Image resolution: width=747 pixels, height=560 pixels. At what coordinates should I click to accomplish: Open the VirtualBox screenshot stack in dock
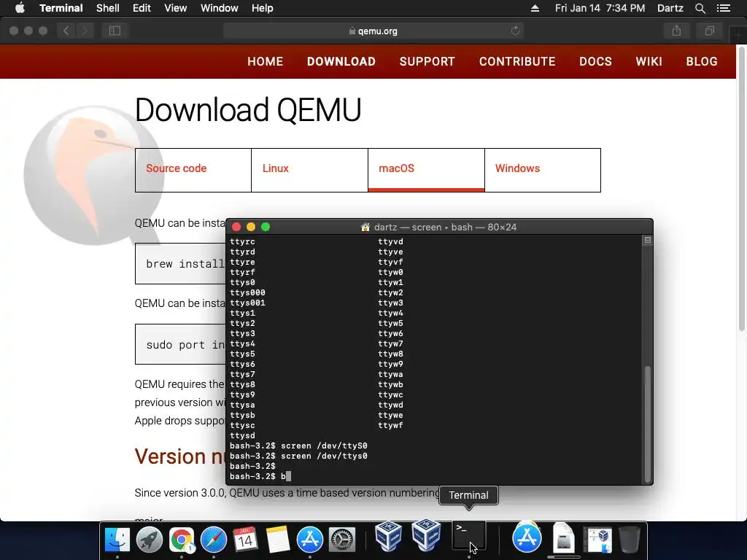[597, 540]
